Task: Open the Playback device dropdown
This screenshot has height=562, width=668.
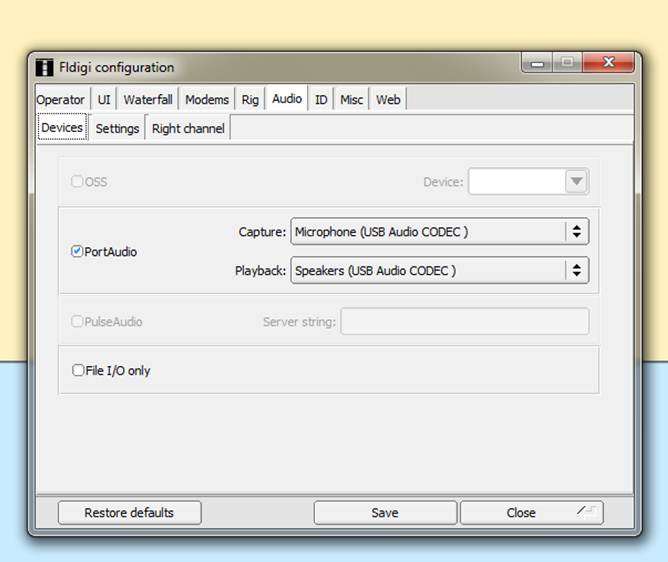Action: pyautogui.click(x=439, y=271)
